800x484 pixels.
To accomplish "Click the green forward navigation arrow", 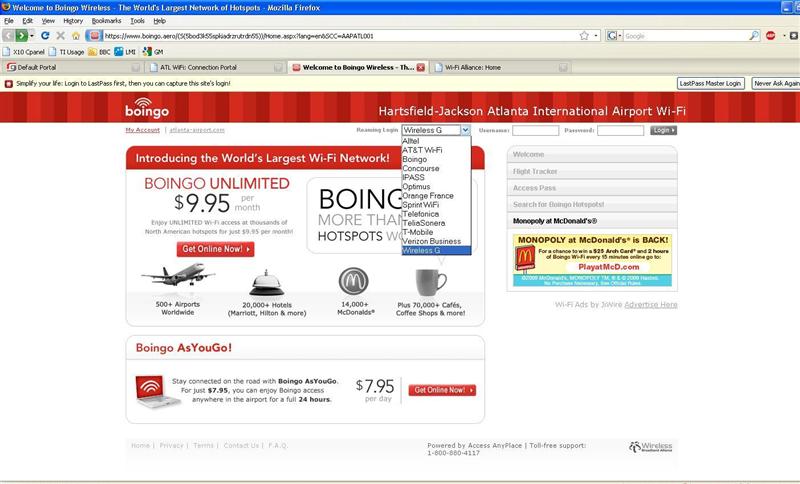I will pyautogui.click(x=21, y=36).
